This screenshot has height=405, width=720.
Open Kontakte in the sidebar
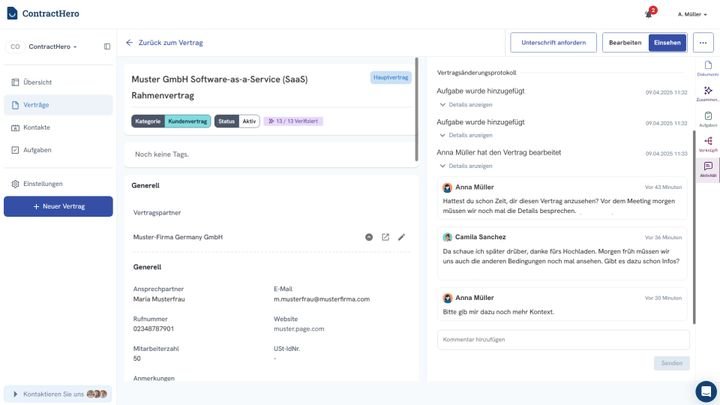(x=58, y=127)
